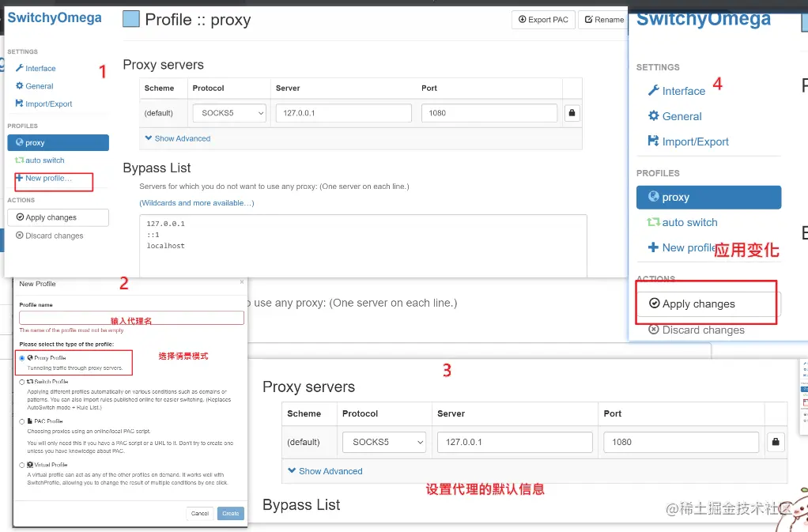This screenshot has width=808, height=532.
Task: Click the Export PAC button
Action: 543,20
